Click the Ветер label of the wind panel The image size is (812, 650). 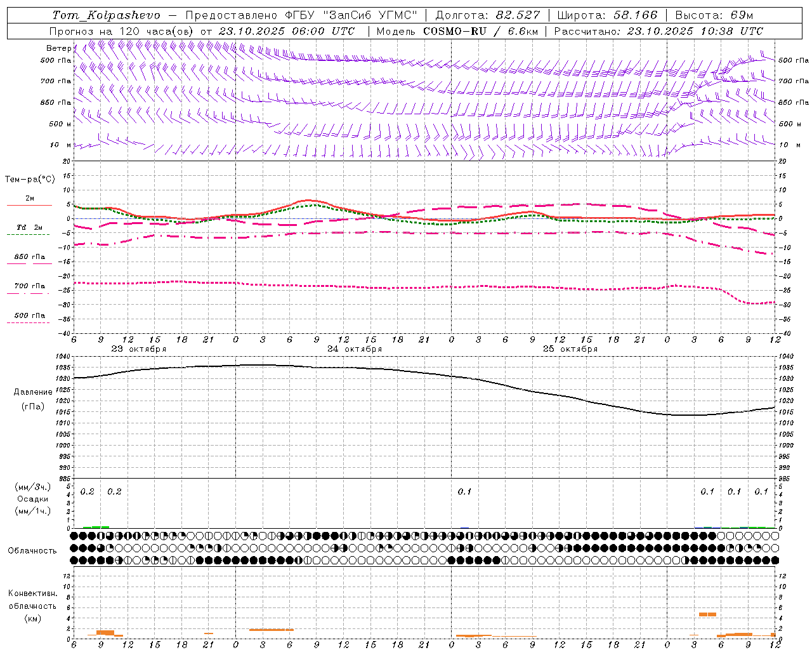[58, 48]
